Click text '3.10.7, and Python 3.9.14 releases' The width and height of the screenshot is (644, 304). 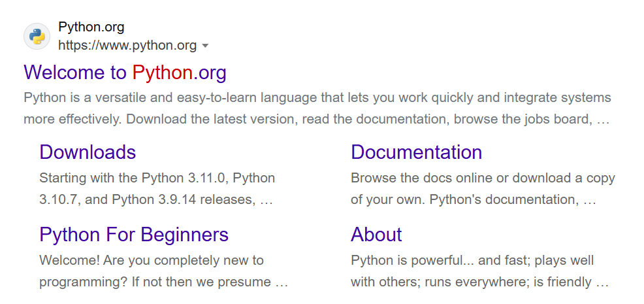148,199
